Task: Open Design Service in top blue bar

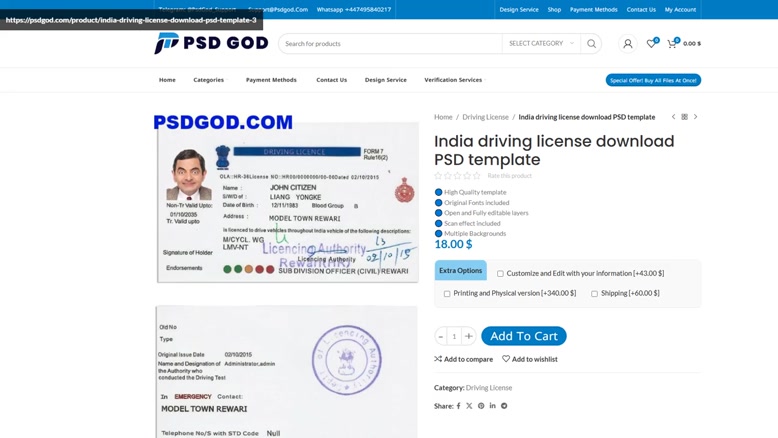Action: 519,9
